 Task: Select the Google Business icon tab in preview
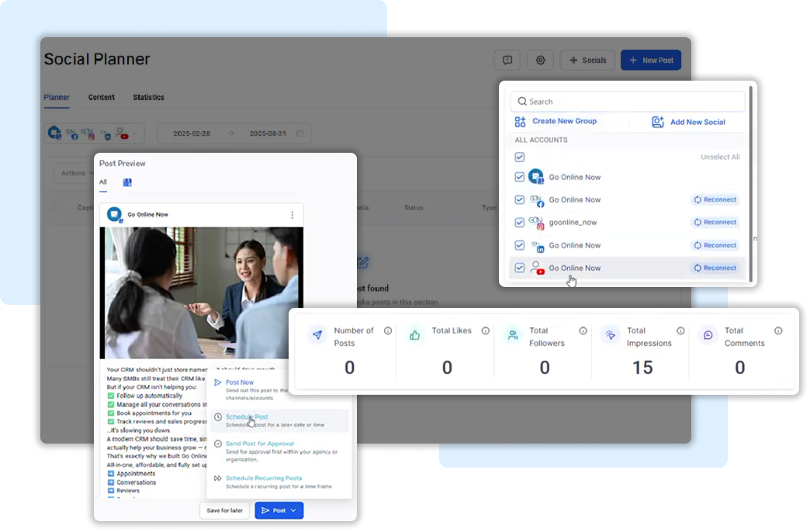127,182
